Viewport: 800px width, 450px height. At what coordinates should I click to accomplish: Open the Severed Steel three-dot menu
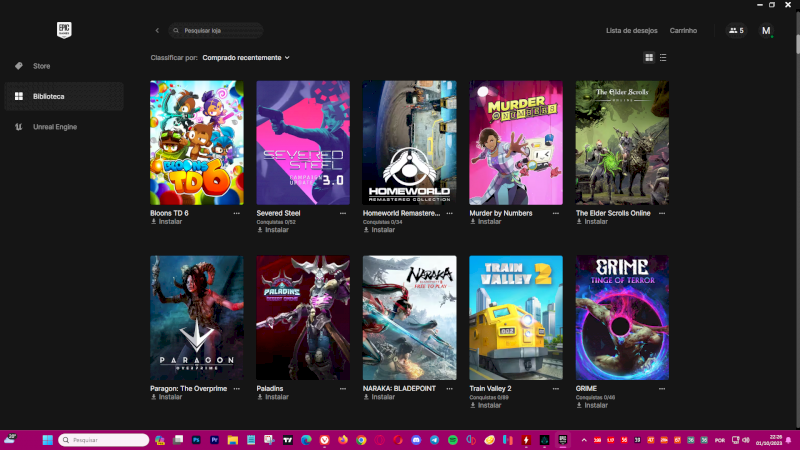click(x=344, y=213)
